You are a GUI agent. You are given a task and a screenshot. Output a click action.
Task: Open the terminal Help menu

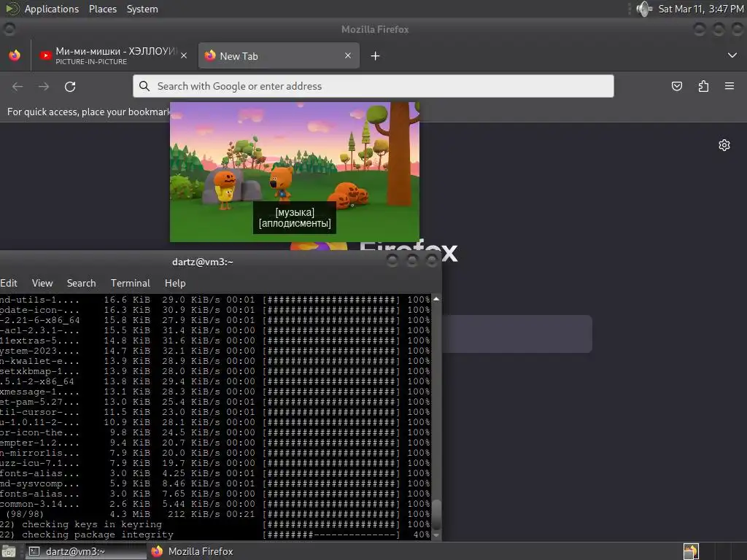click(x=175, y=283)
